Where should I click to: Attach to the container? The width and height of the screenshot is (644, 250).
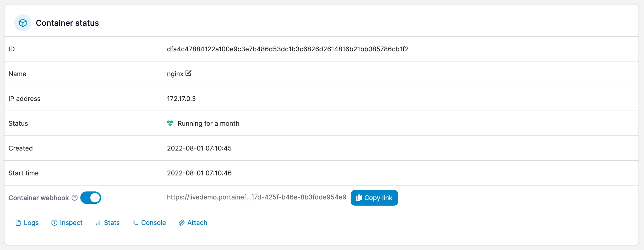[193, 223]
